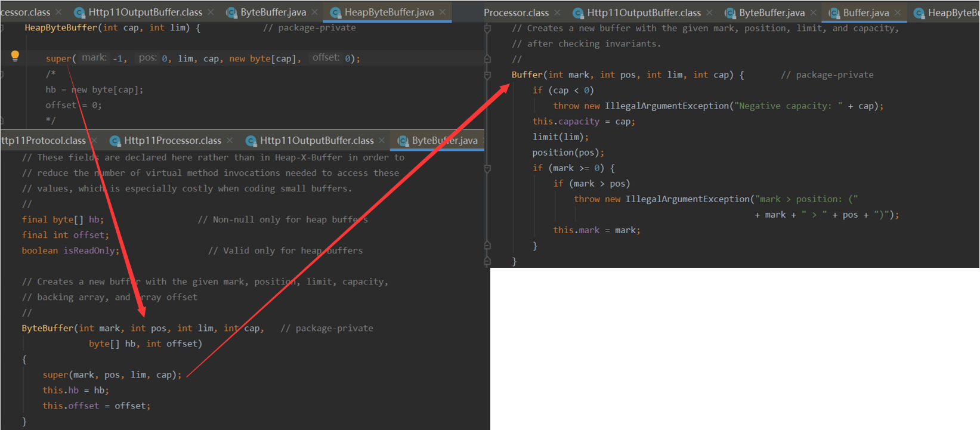Open the Http11Processor.class tab
Viewport: 980px width, 430px height.
pyautogui.click(x=172, y=141)
